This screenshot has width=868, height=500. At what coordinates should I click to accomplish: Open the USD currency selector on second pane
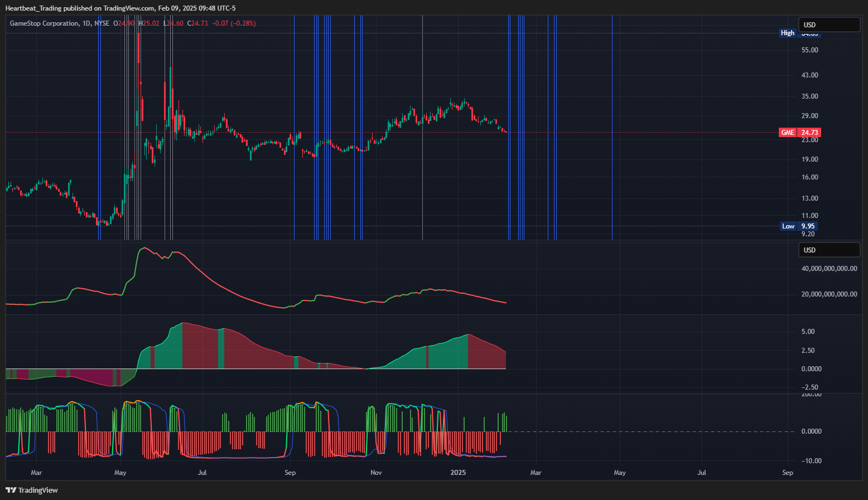coord(830,250)
